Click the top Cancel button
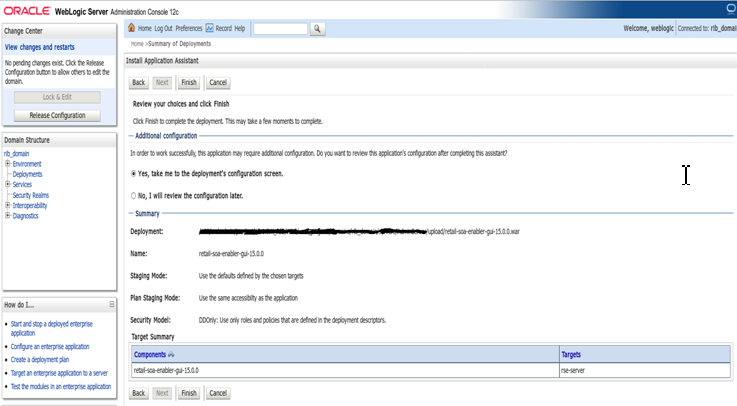Viewport: 737px width, 406px height. [x=218, y=83]
